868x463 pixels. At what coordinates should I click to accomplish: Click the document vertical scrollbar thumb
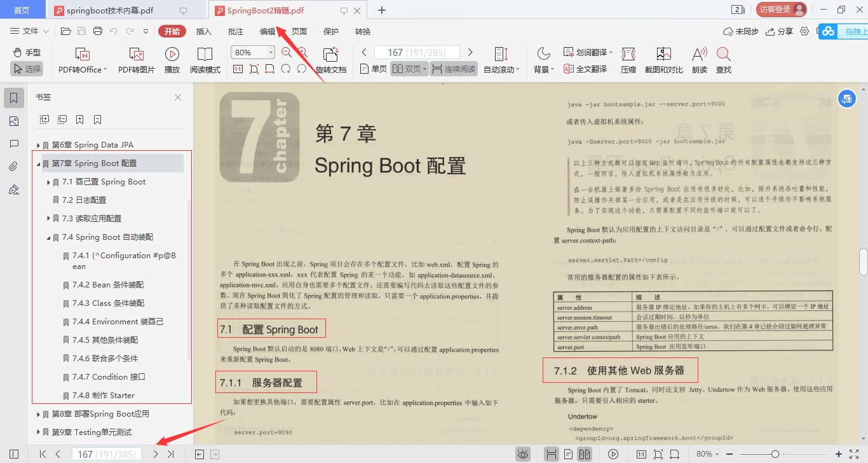coord(864,261)
